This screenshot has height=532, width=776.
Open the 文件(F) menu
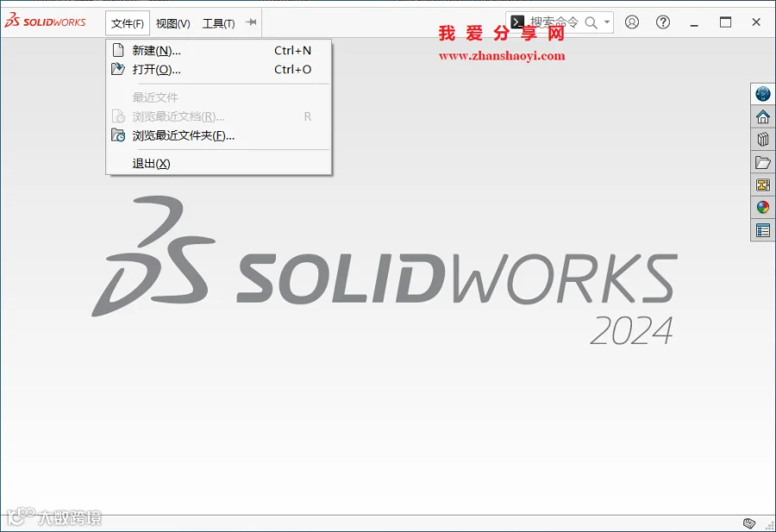(x=128, y=23)
